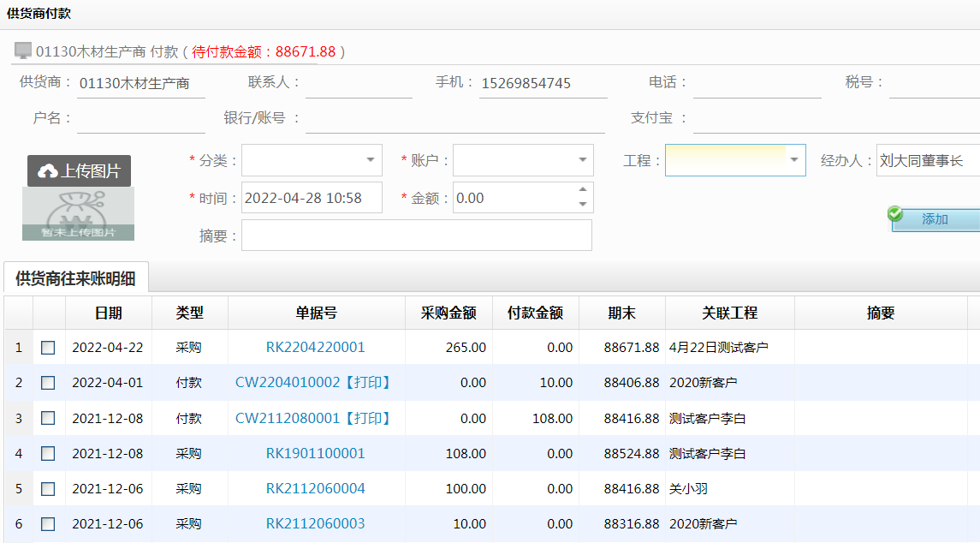980x543 pixels.
Task: Expand the 账户 dropdown list
Action: click(x=582, y=160)
